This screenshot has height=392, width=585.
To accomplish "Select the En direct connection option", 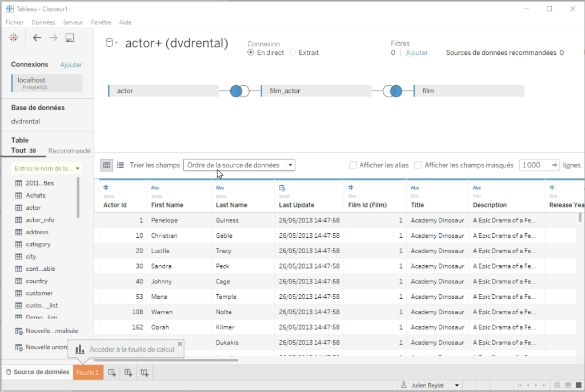I will (x=251, y=53).
